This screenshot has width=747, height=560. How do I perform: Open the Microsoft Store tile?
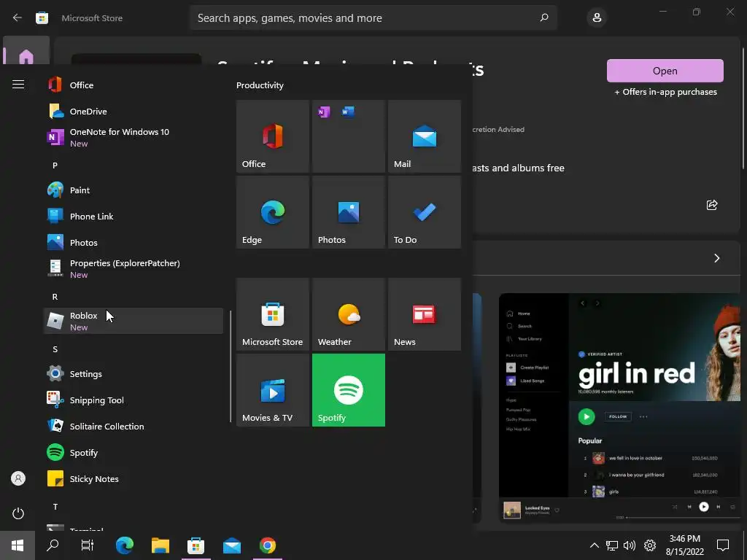click(x=273, y=314)
